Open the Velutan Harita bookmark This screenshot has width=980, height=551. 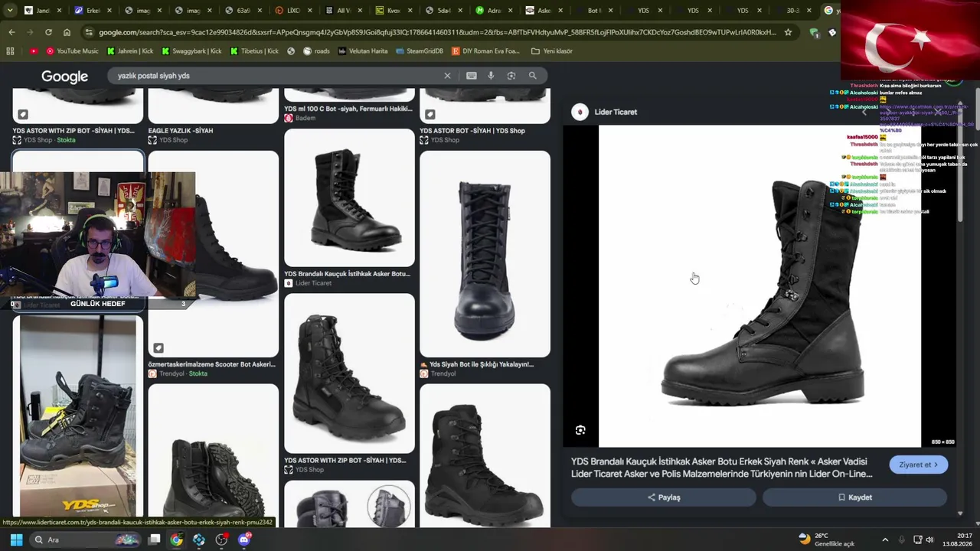362,51
